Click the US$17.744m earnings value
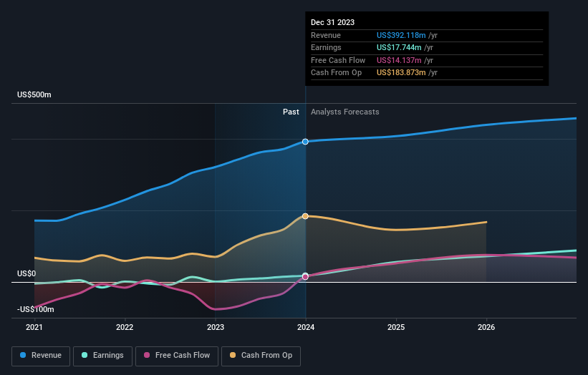 [399, 47]
